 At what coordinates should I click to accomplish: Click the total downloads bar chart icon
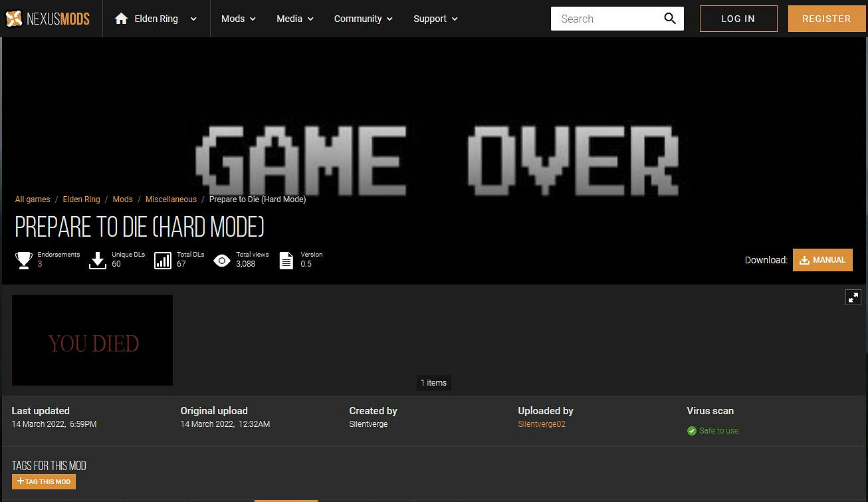coord(163,260)
